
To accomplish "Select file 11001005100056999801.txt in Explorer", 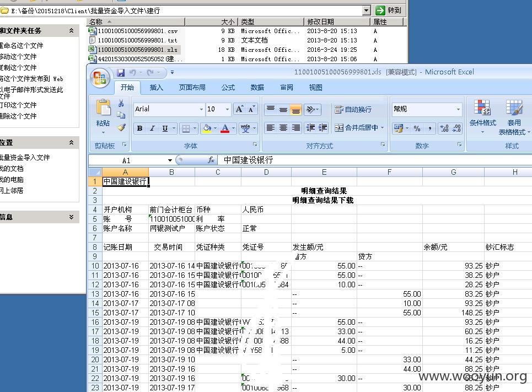I will tap(133, 40).
